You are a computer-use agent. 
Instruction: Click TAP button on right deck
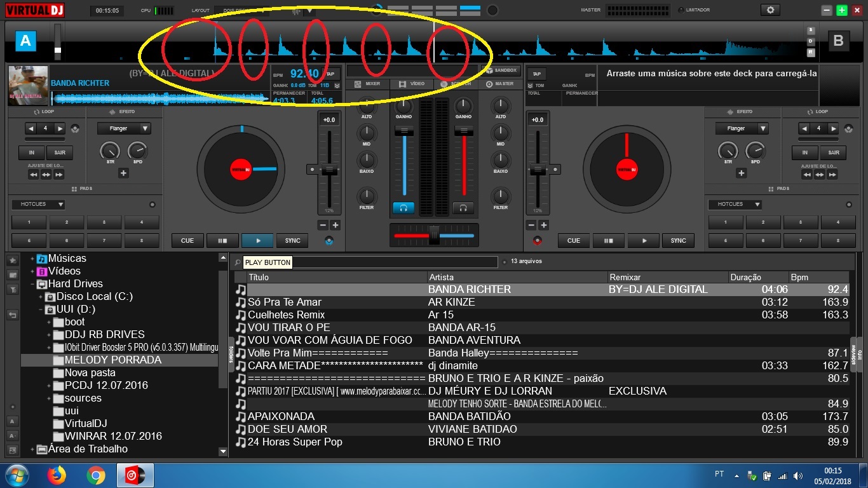[537, 74]
